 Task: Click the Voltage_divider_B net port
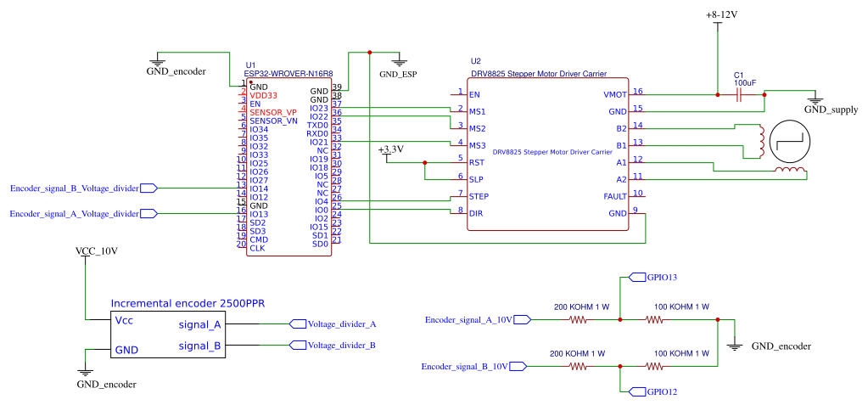299,346
